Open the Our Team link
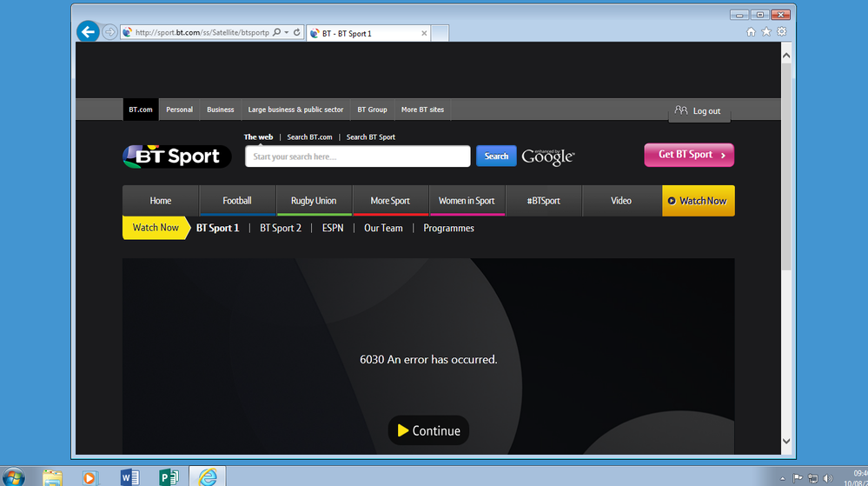This screenshot has height=486, width=868. pyautogui.click(x=383, y=229)
